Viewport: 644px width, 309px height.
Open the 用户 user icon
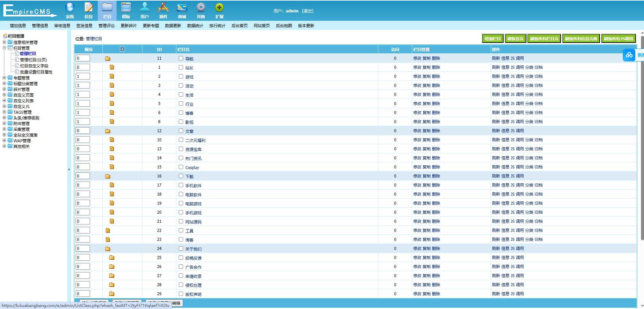click(x=144, y=8)
